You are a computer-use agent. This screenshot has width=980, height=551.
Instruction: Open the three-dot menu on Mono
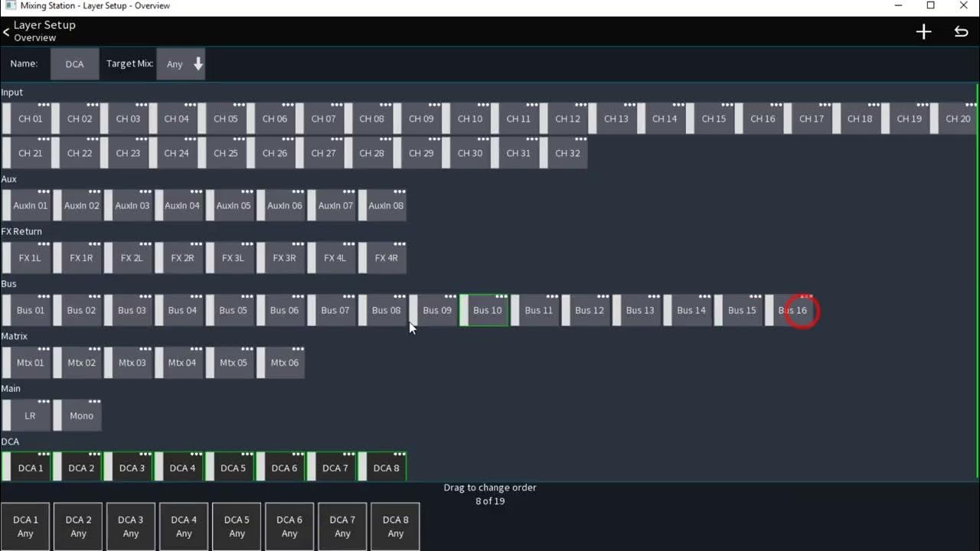[95, 401]
